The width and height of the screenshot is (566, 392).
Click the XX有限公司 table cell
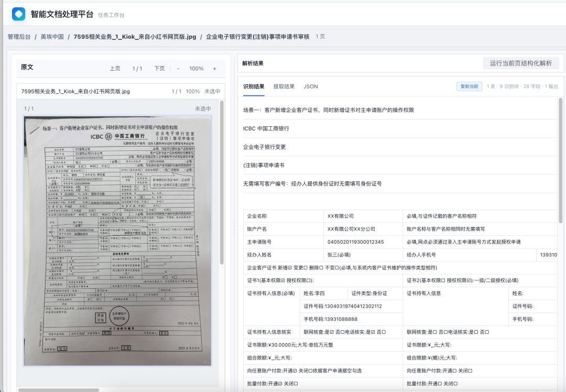click(363, 216)
